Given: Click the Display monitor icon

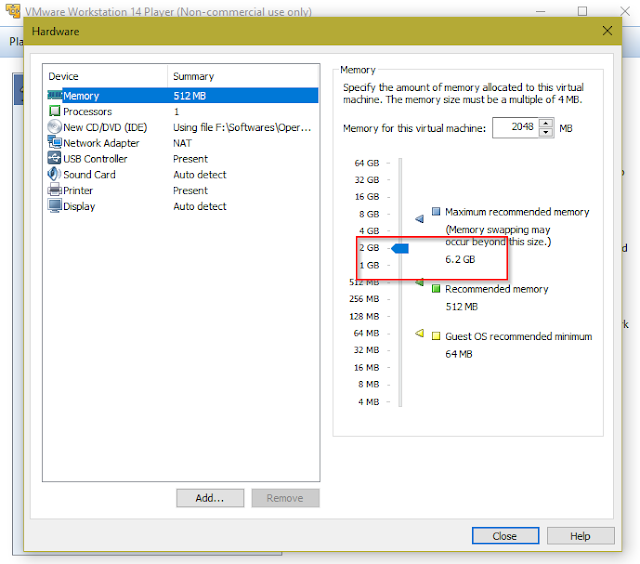Looking at the screenshot, I should (54, 206).
